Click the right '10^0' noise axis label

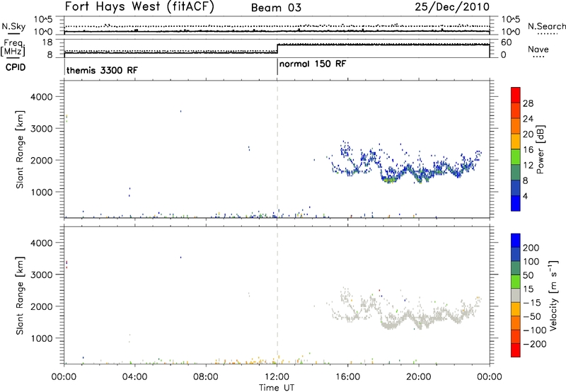(510, 32)
